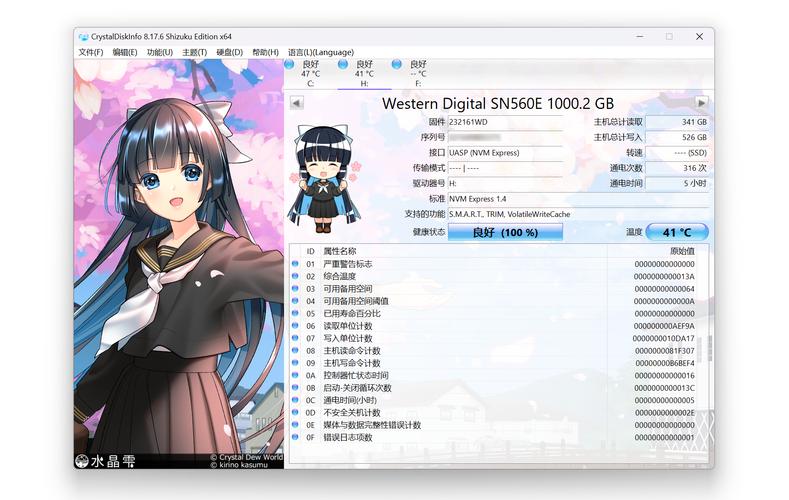Click the status dot of row 0F 错误日志项数
The height and width of the screenshot is (500, 789).
[295, 437]
